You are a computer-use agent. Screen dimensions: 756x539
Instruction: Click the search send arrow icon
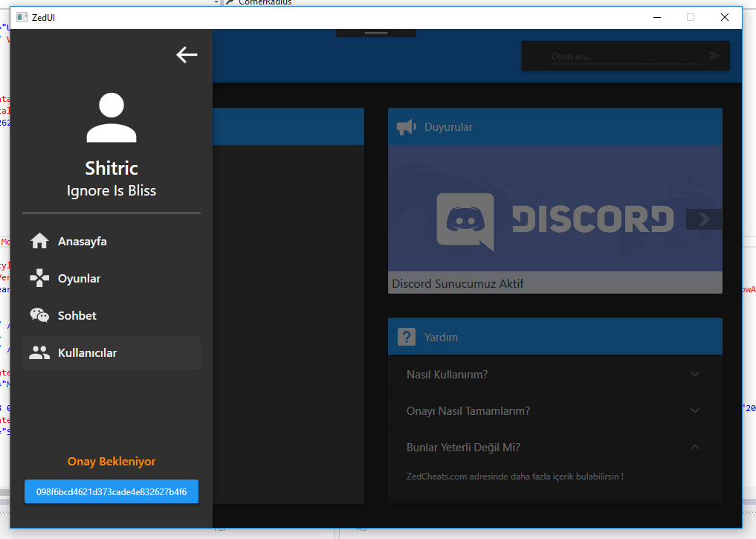coord(715,57)
